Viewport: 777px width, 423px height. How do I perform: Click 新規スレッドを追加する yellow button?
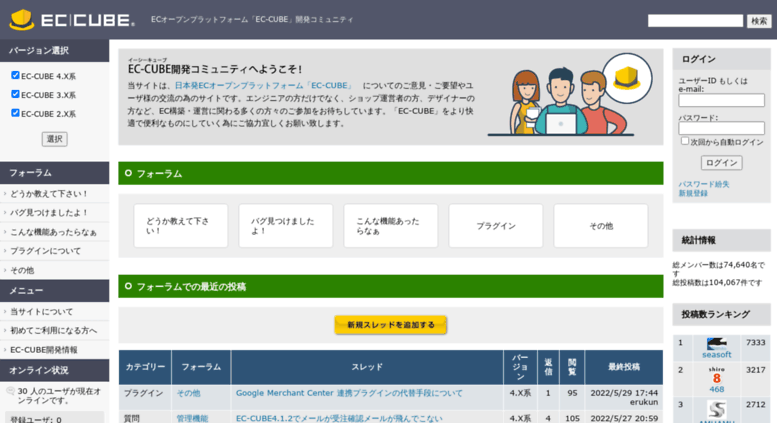390,325
